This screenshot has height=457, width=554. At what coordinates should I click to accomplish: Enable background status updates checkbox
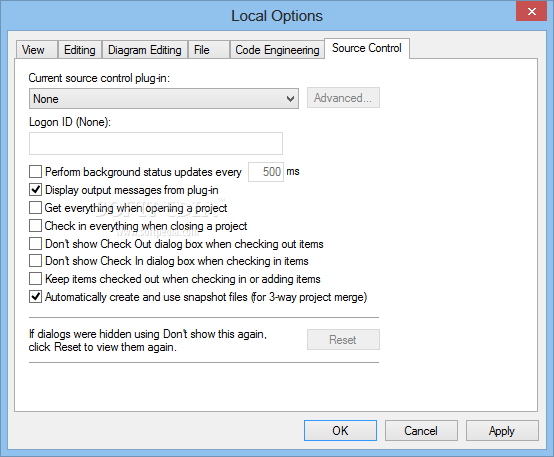click(x=35, y=172)
